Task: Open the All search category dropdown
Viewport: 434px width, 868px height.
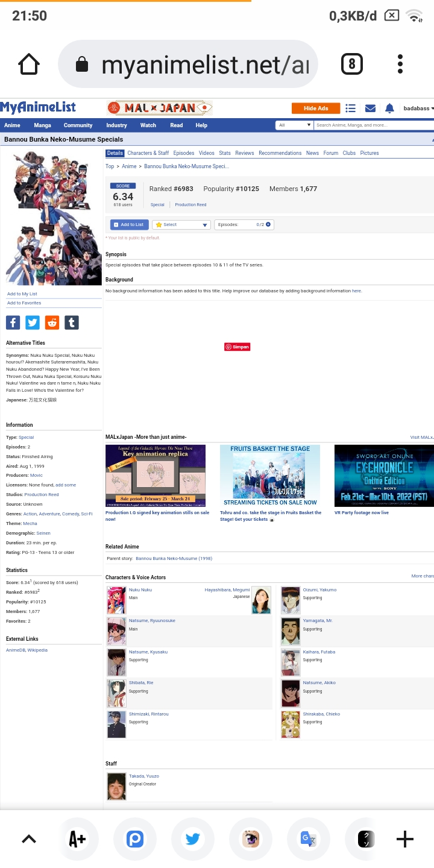Action: (x=294, y=125)
